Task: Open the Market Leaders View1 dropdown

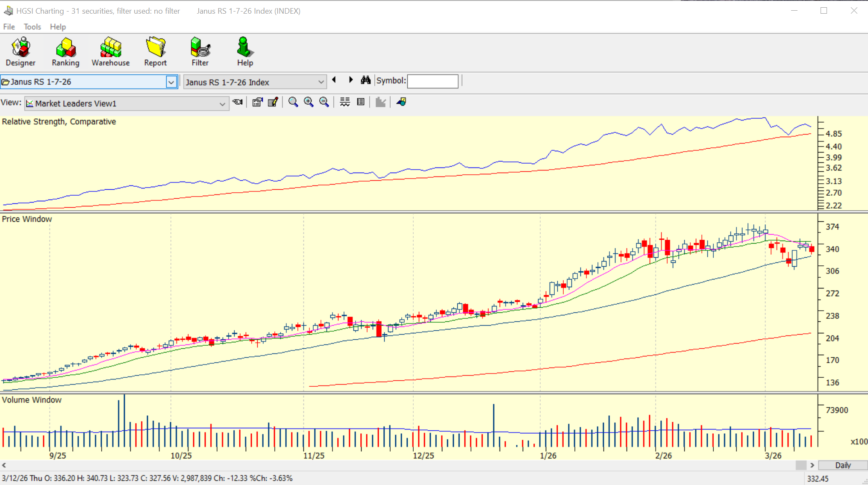Action: (x=222, y=104)
